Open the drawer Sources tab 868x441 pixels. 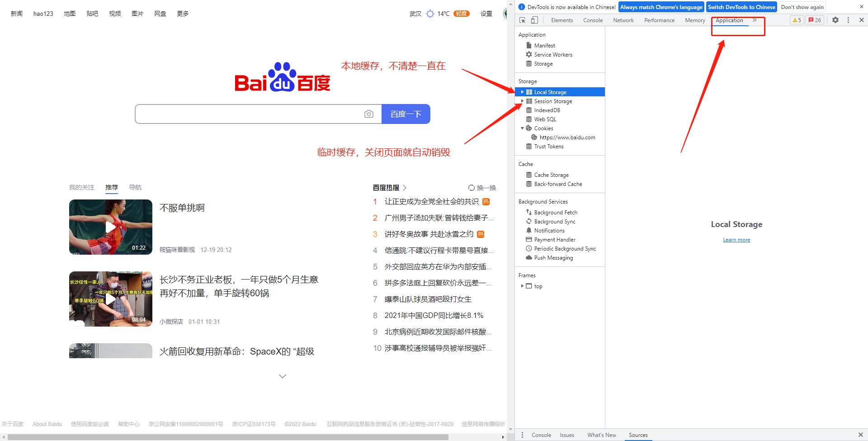pos(638,435)
